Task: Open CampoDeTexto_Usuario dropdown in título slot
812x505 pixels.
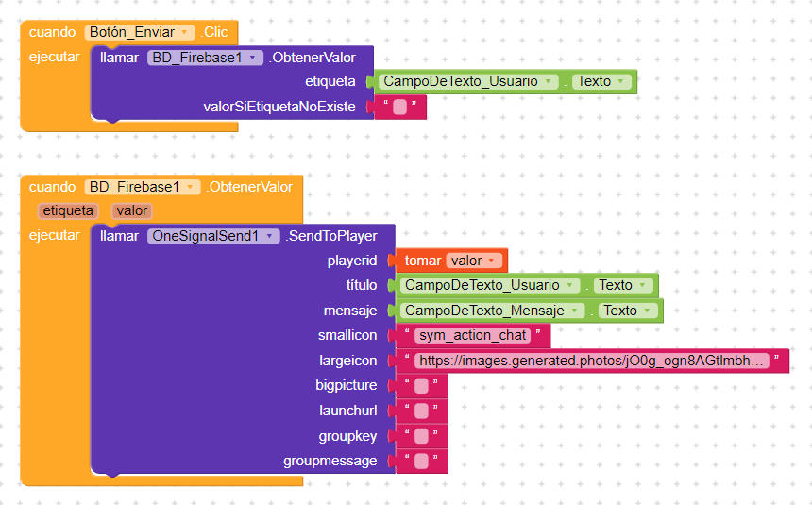Action: point(490,285)
